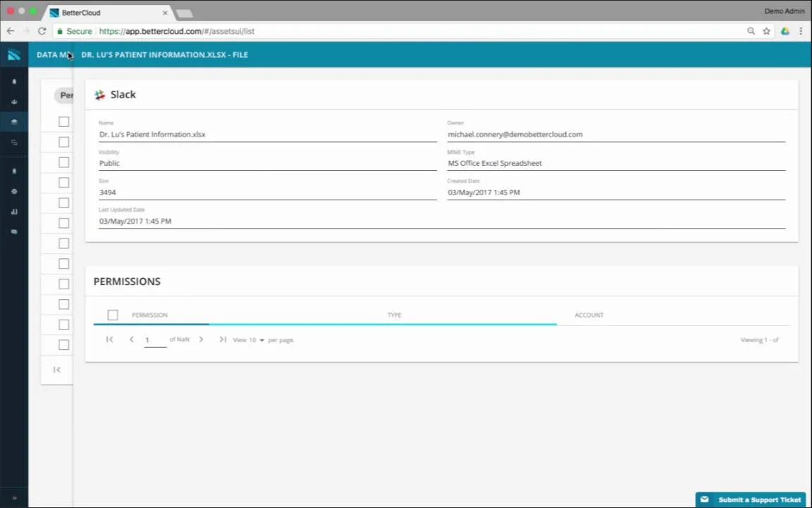Click first-page arrow in the background list
This screenshot has height=508, width=812.
pyautogui.click(x=57, y=370)
